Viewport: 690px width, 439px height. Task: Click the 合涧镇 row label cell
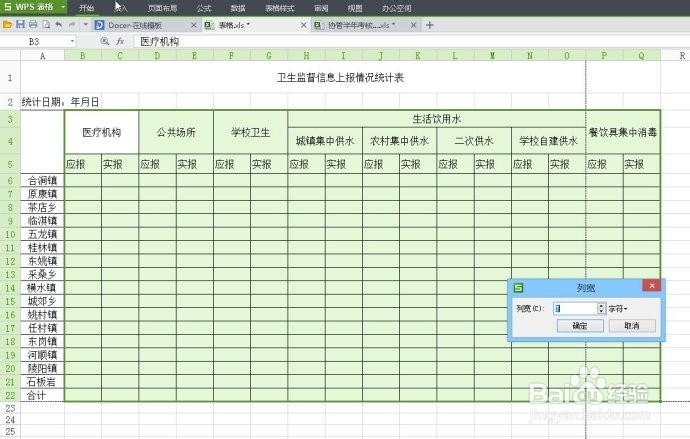tap(42, 180)
